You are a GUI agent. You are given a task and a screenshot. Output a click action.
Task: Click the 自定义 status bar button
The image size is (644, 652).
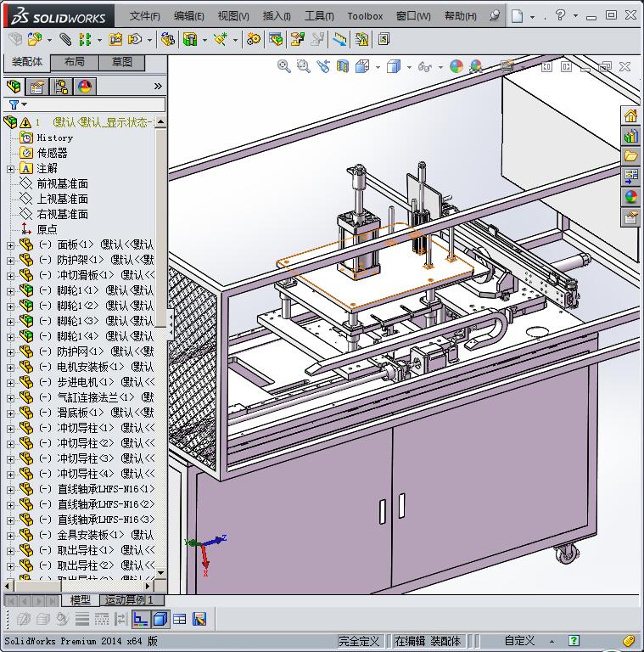pos(519,641)
